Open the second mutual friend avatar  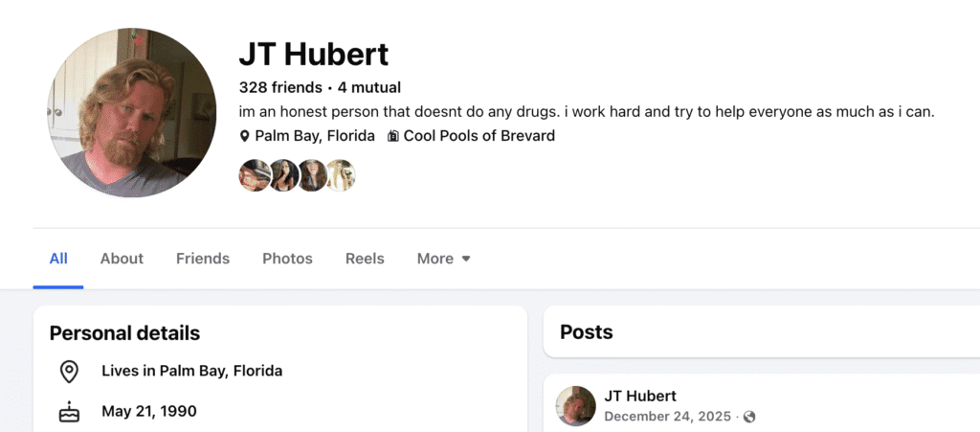283,175
